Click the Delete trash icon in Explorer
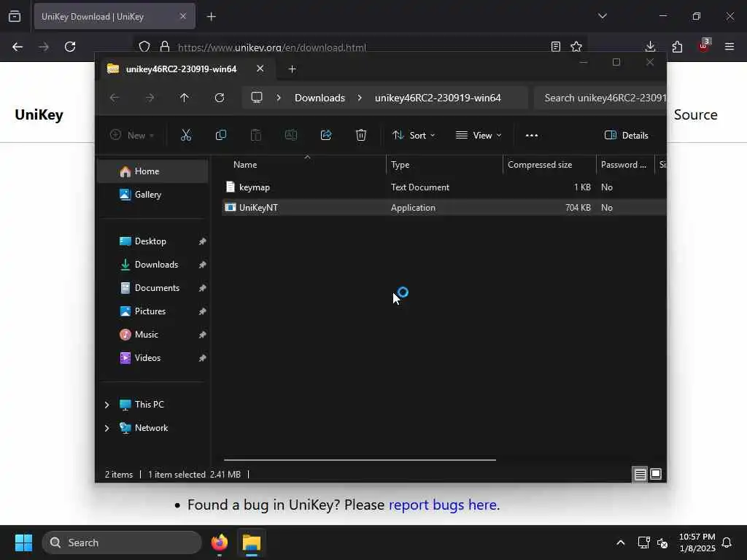This screenshot has width=747, height=560. point(361,135)
